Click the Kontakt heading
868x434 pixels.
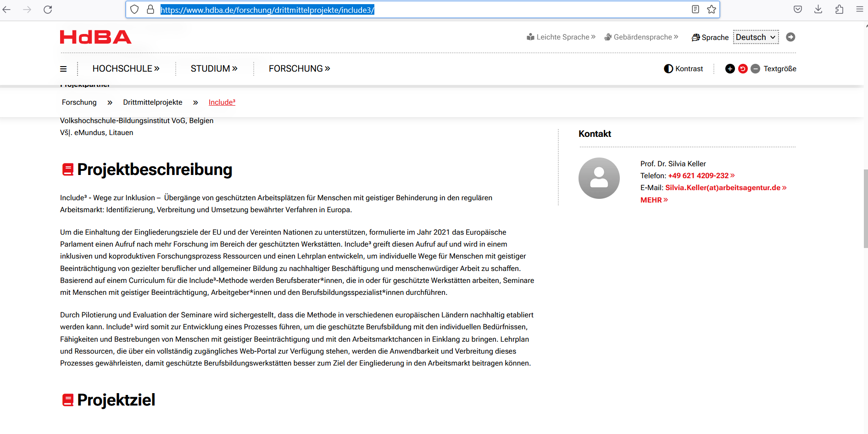(x=595, y=134)
